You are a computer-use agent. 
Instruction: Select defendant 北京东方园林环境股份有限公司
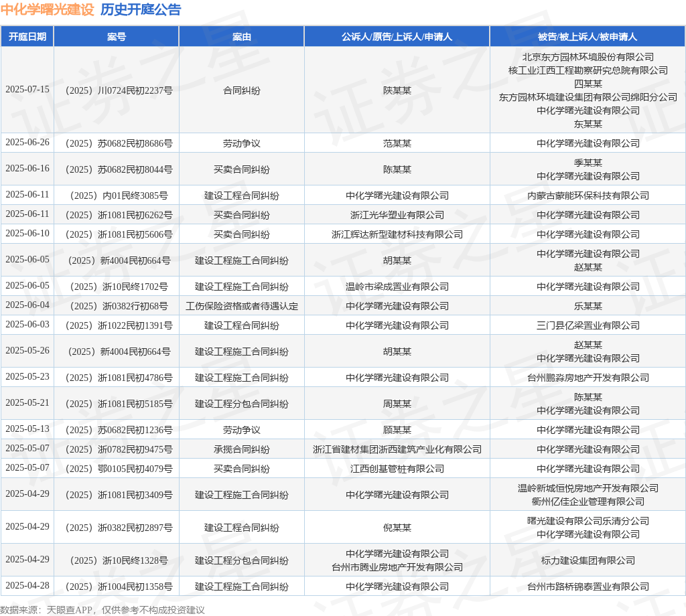(x=588, y=57)
